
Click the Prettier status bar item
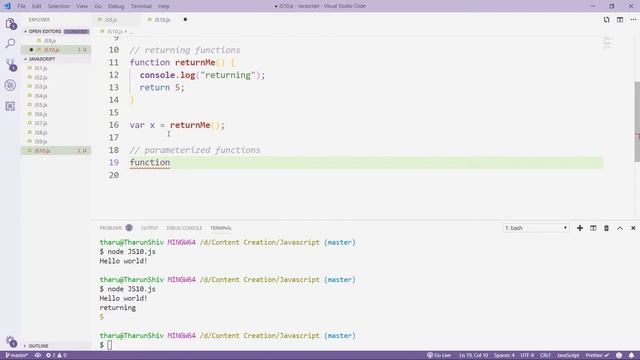coord(597,356)
